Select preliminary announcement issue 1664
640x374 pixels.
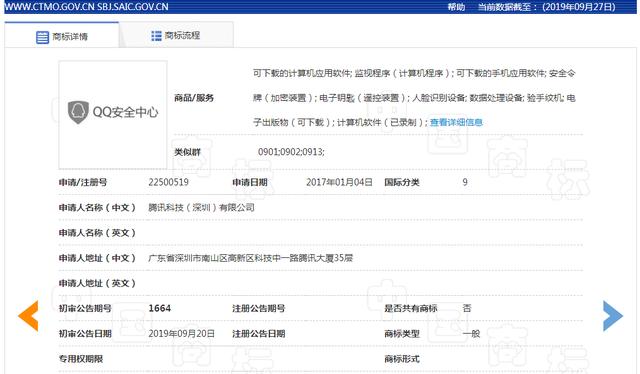160,308
